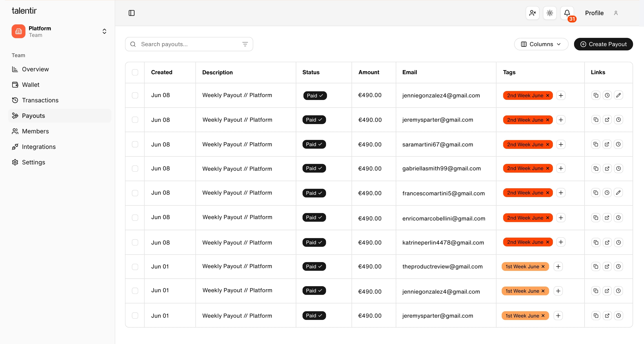Open the Profile link
This screenshot has width=644, height=344.
pyautogui.click(x=594, y=13)
